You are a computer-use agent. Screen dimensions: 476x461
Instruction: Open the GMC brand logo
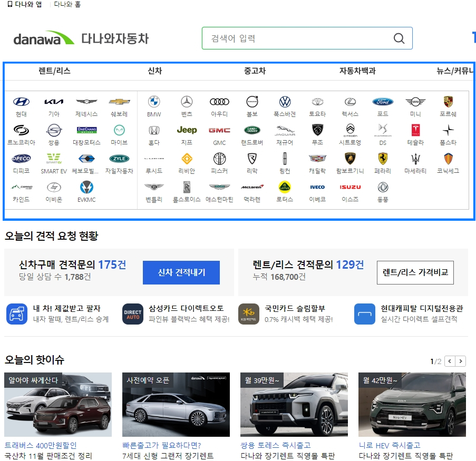coord(219,131)
